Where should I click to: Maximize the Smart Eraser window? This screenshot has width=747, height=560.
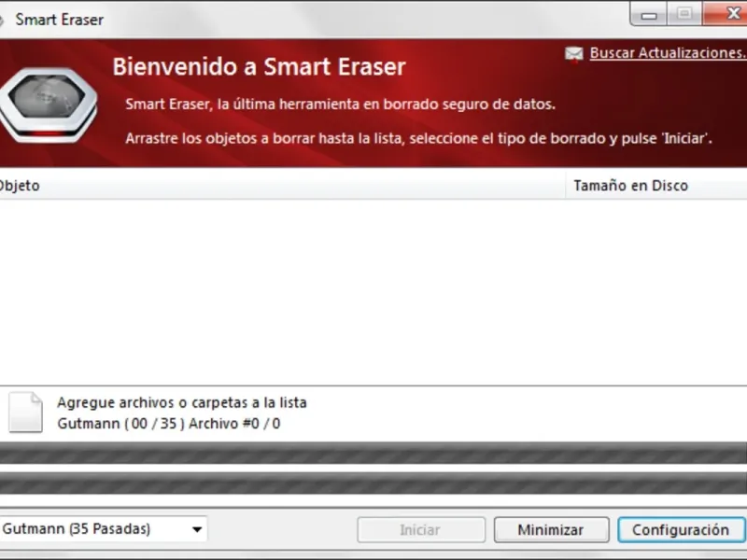(x=684, y=13)
